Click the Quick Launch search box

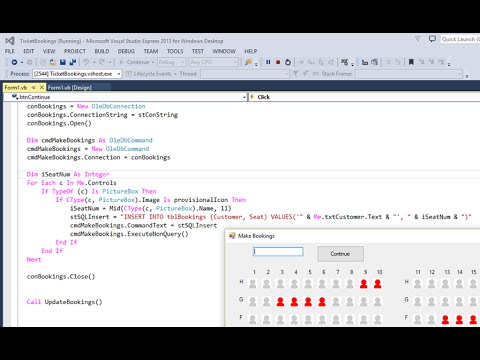tap(460, 39)
